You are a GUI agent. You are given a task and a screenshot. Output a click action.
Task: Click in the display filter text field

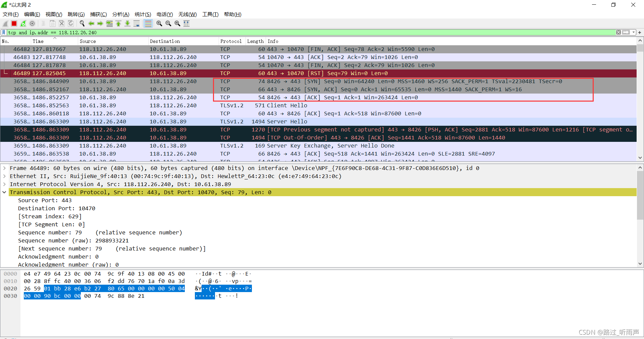[302, 33]
